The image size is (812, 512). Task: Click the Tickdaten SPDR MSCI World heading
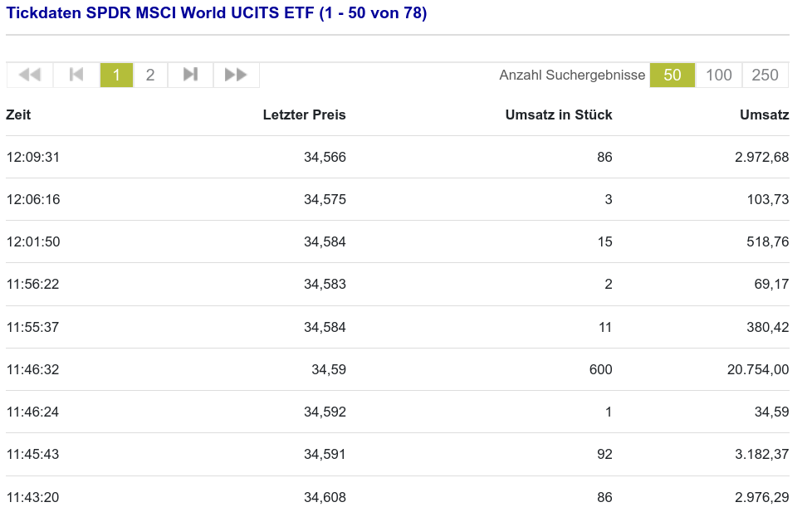217,13
